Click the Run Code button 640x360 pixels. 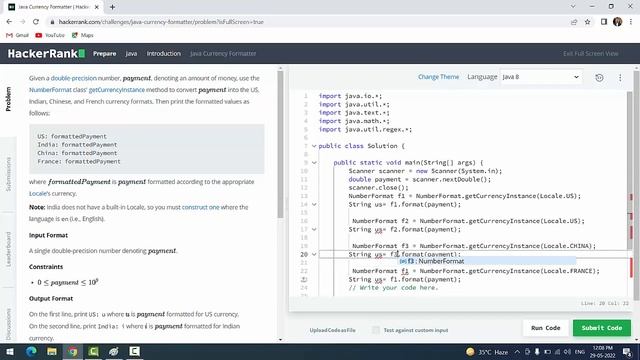coord(545,328)
